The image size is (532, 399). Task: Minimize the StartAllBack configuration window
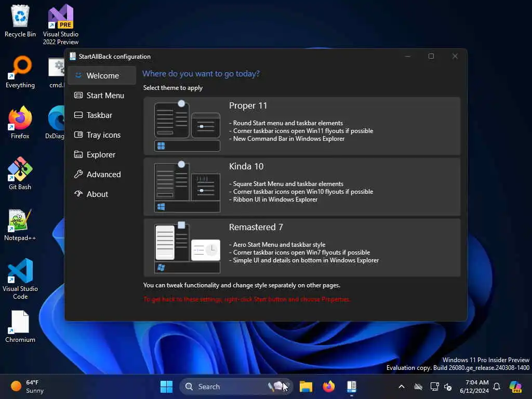pyautogui.click(x=408, y=56)
